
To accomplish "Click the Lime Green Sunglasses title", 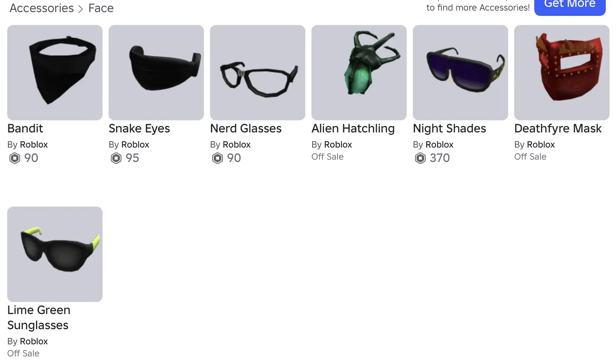I will click(38, 317).
